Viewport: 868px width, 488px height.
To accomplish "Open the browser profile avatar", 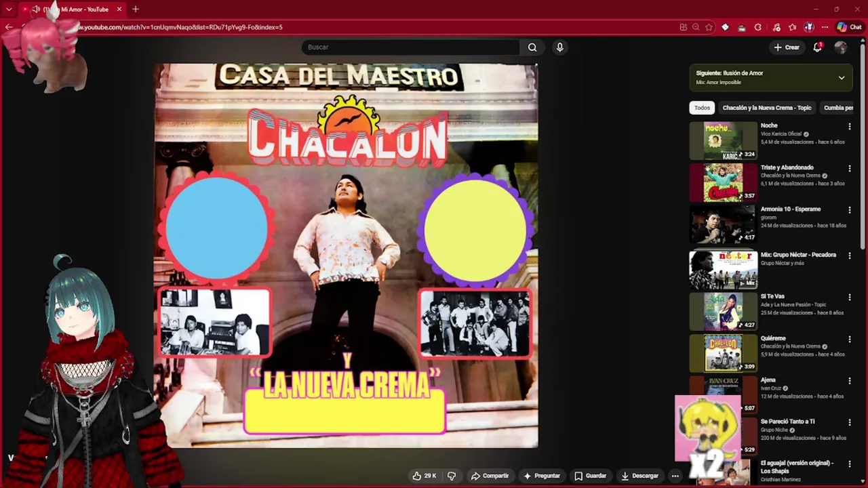I will pyautogui.click(x=808, y=27).
